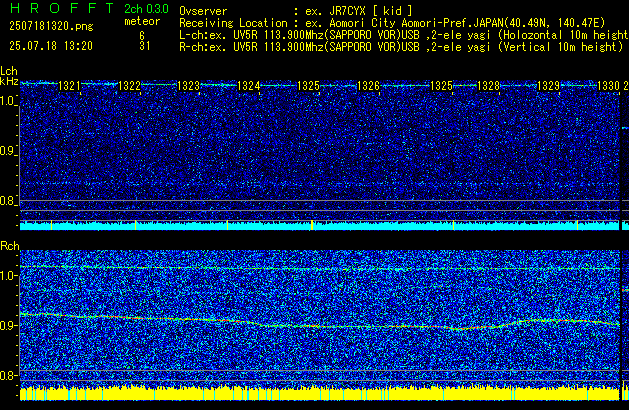Viewport: 629px width, 410px height.
Task: Click the 1329 time marker
Action: [548, 86]
